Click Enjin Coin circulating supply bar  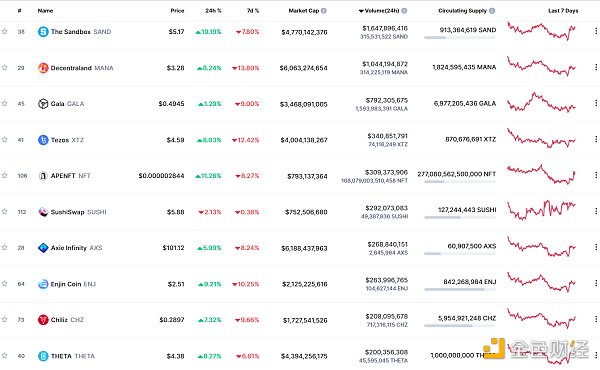coord(460,289)
